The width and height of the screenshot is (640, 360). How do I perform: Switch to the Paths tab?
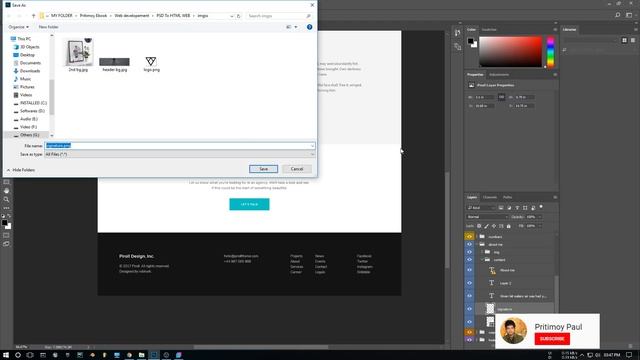pyautogui.click(x=507, y=198)
